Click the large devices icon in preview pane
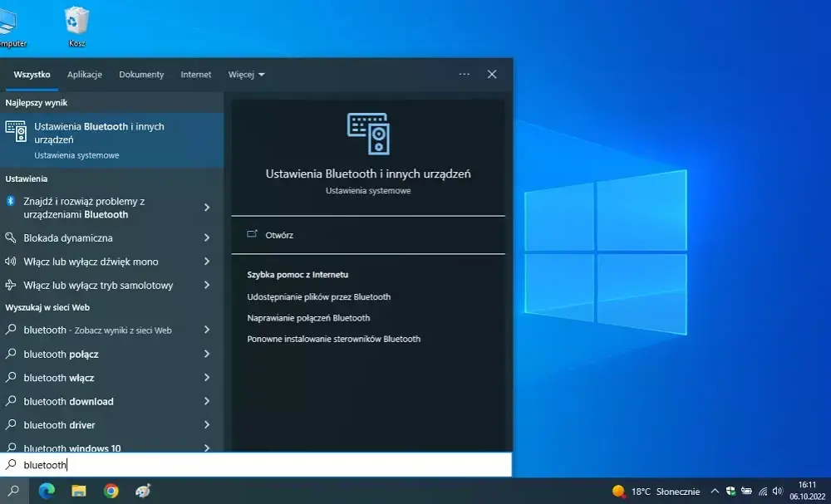 pyautogui.click(x=368, y=134)
